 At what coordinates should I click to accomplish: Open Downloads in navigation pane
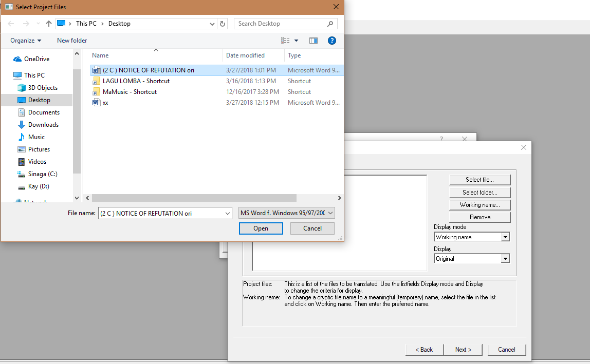click(43, 125)
